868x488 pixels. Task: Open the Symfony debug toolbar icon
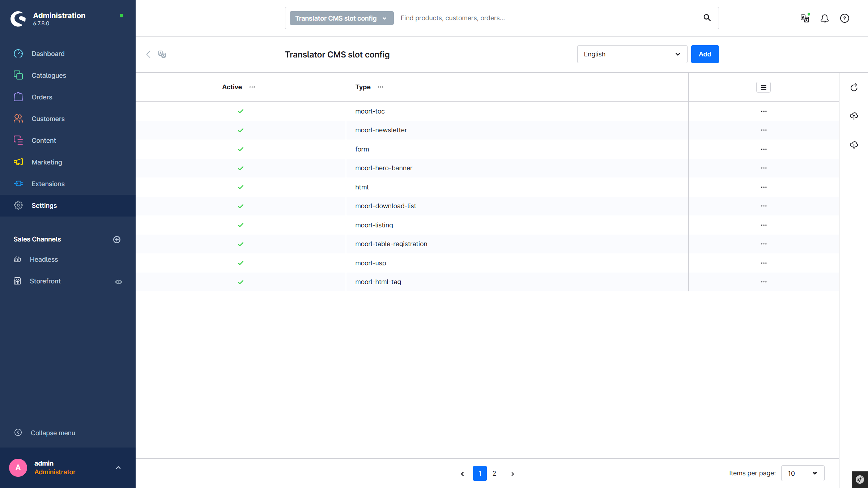[x=860, y=480]
